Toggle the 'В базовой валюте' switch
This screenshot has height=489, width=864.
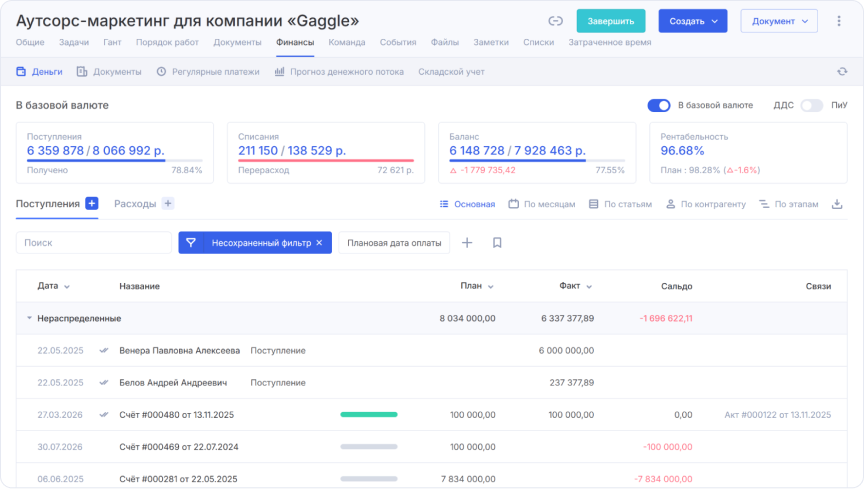coord(659,105)
